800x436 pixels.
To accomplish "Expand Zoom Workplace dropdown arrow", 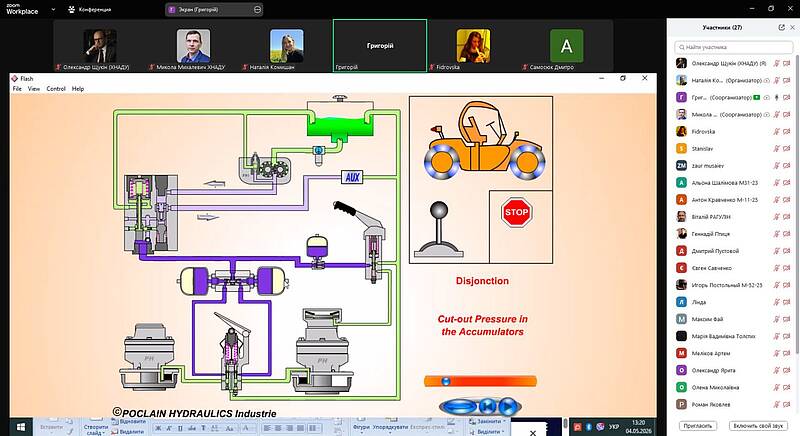I will pos(54,9).
